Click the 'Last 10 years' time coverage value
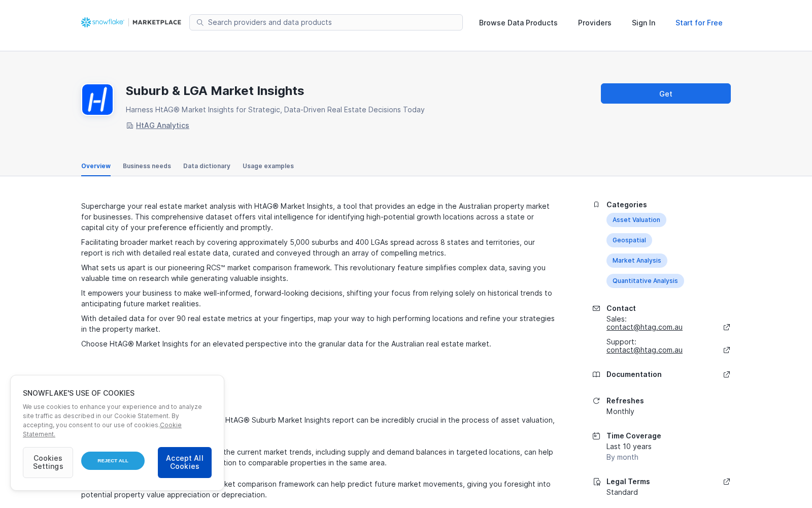This screenshot has width=812, height=508. (x=629, y=447)
